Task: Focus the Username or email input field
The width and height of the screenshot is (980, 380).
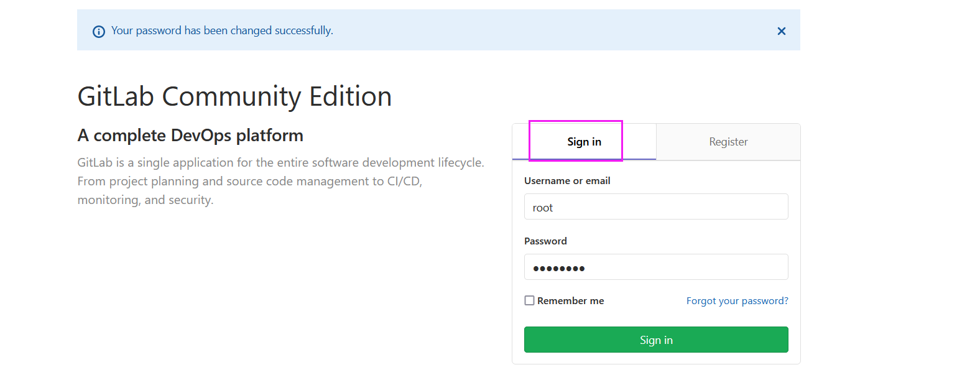Action: [x=656, y=207]
